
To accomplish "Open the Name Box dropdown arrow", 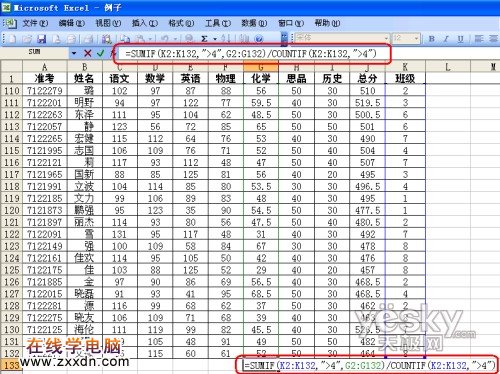I will click(x=74, y=53).
